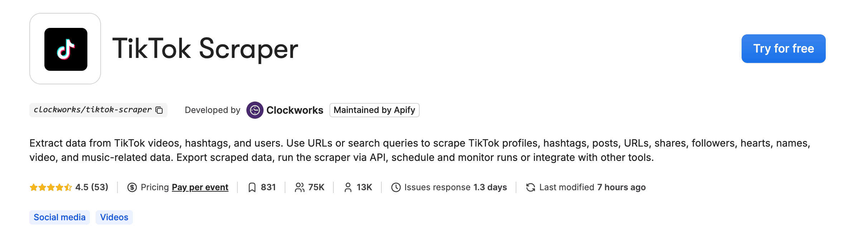The image size is (868, 241).
Task: Copy the actor name using the copy icon
Action: 159,110
